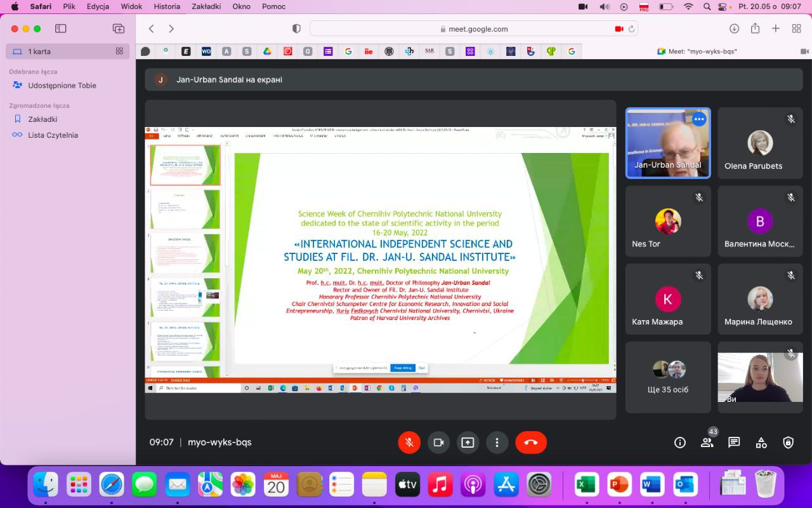Open the in-call chat panel
Image resolution: width=812 pixels, height=508 pixels.
coord(734,443)
